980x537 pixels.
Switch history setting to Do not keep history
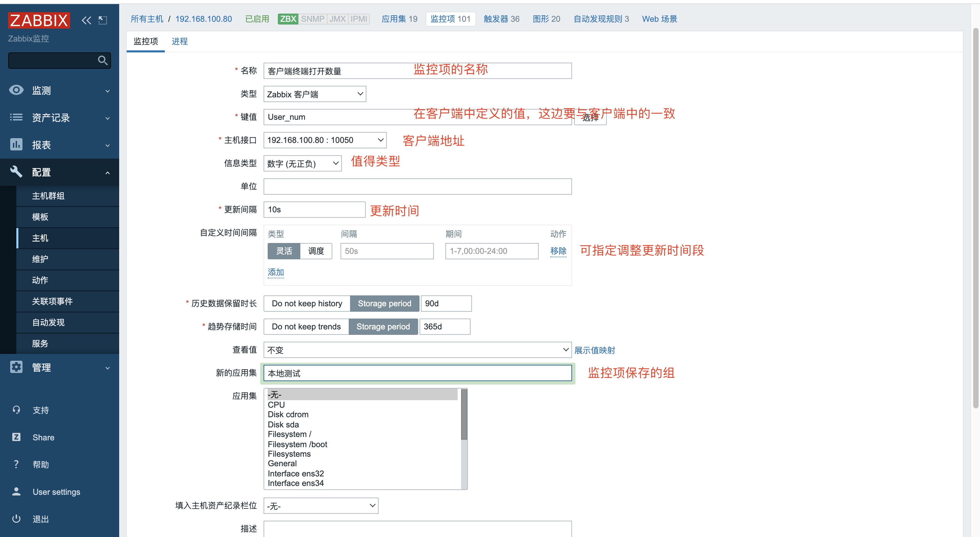pyautogui.click(x=306, y=303)
